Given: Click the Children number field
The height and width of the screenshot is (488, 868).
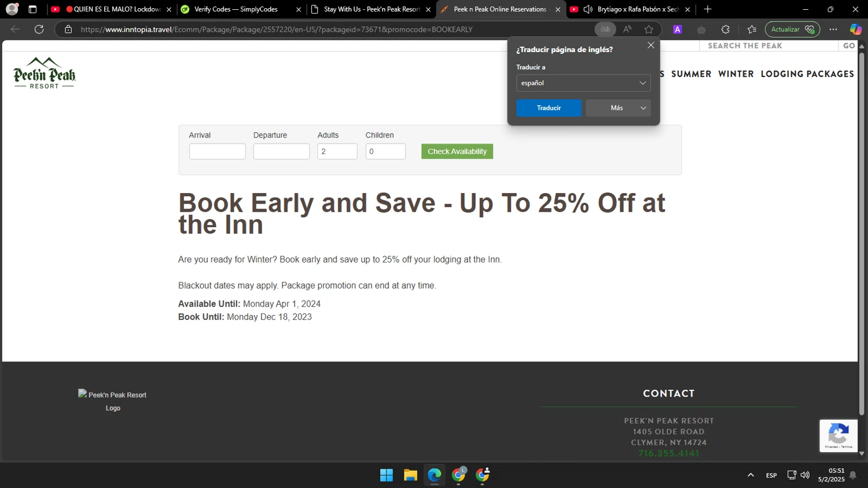Looking at the screenshot, I should tap(385, 151).
